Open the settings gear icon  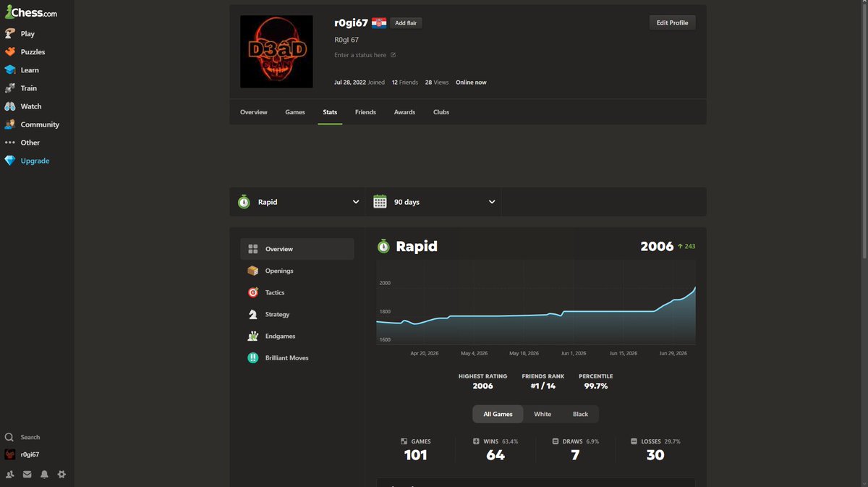click(x=61, y=474)
